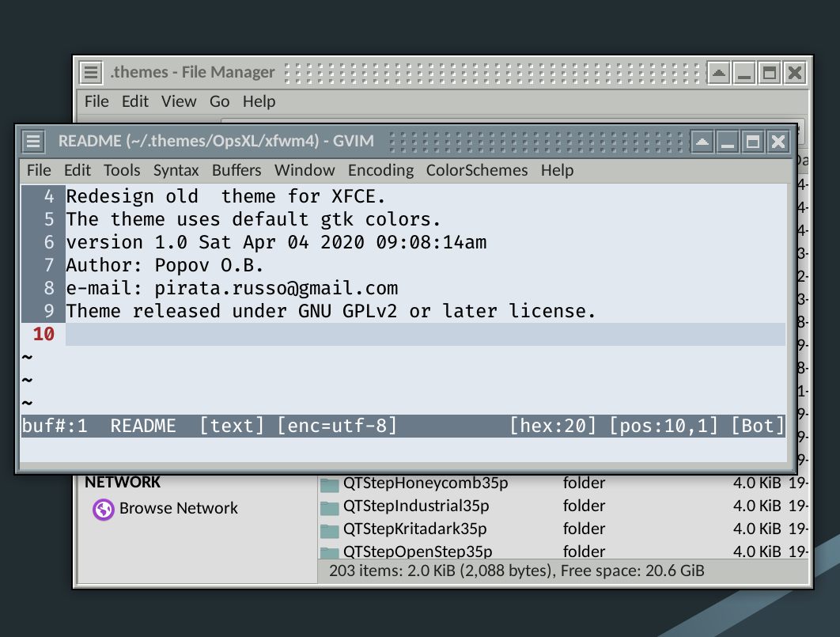This screenshot has width=840, height=637.
Task: Click the e-mail address line
Action: coord(232,289)
